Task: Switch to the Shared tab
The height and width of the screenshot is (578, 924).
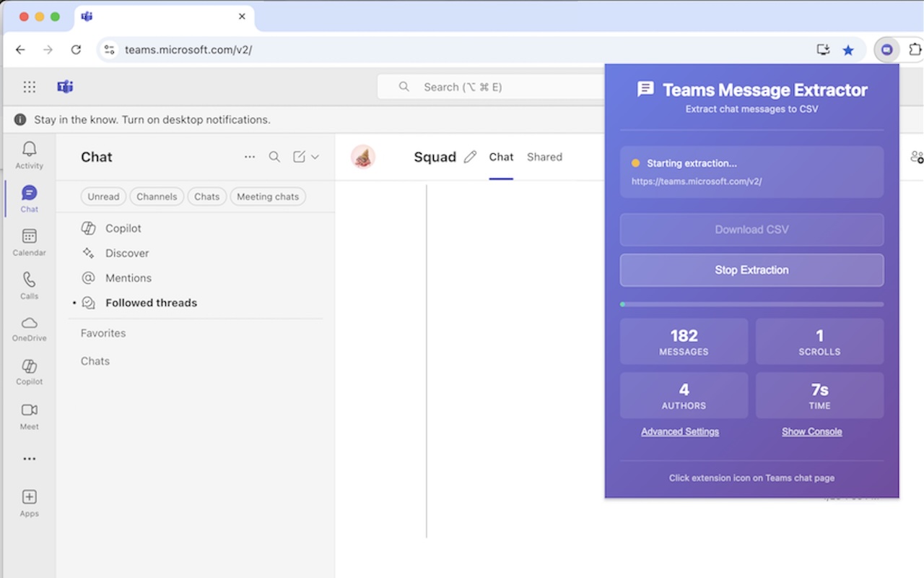Action: coord(544,156)
